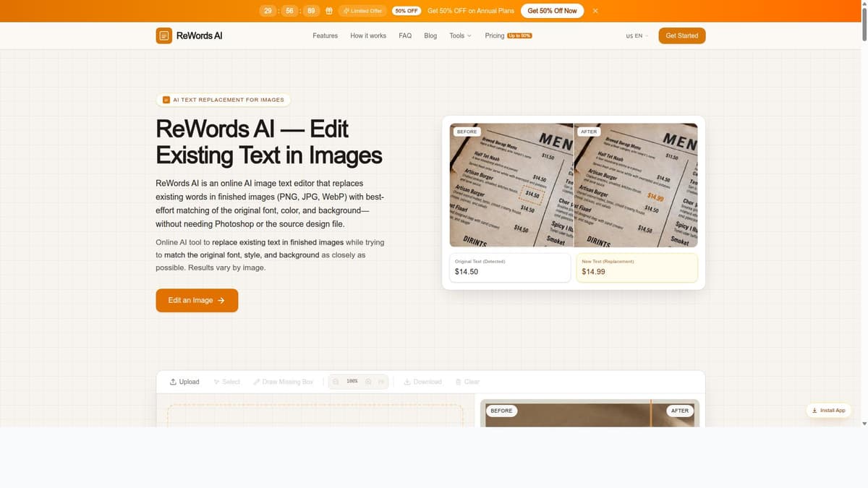Click the Download button in toolbar
Screen dimensions: 868x488
point(422,382)
